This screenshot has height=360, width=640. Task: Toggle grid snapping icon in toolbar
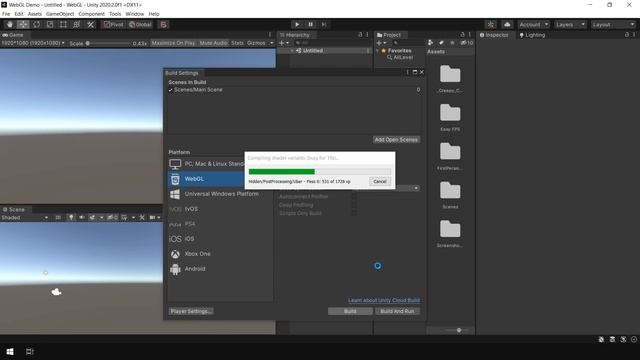tap(164, 24)
